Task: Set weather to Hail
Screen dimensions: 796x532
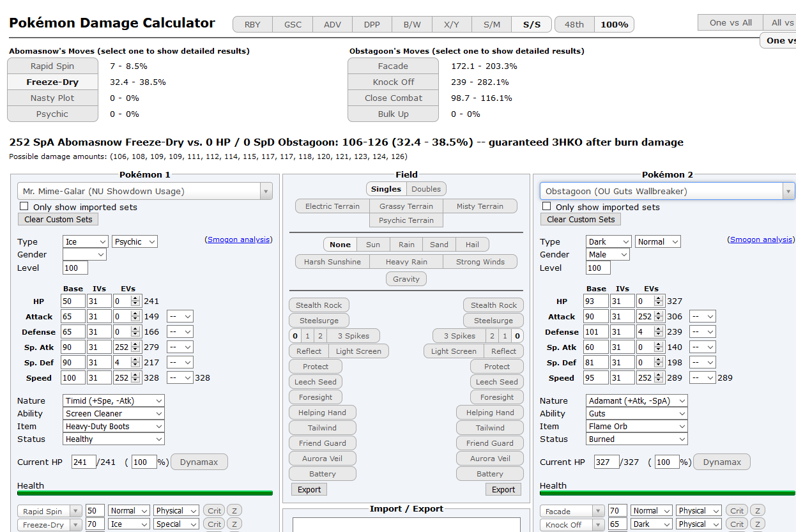Action: click(x=472, y=245)
